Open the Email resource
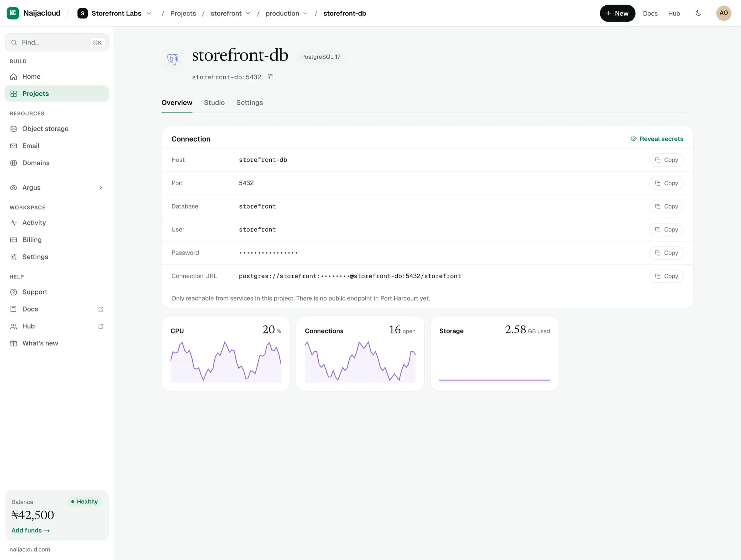Viewport: 741px width, 560px height. coord(57,146)
